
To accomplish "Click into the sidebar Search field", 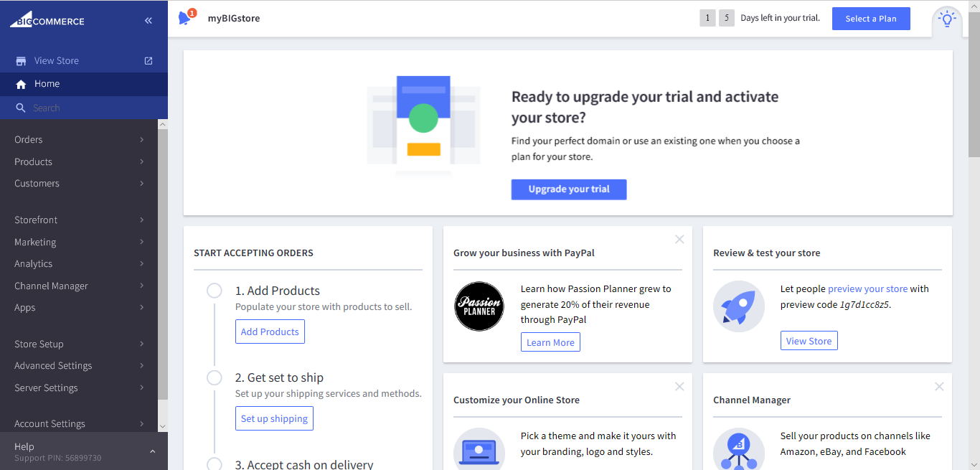I will 65,106.
